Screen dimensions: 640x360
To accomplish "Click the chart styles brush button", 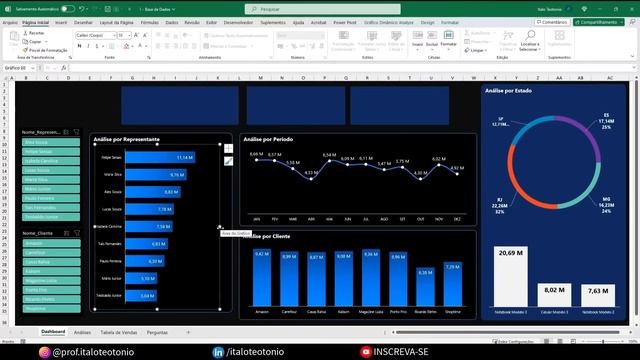I will (x=229, y=161).
